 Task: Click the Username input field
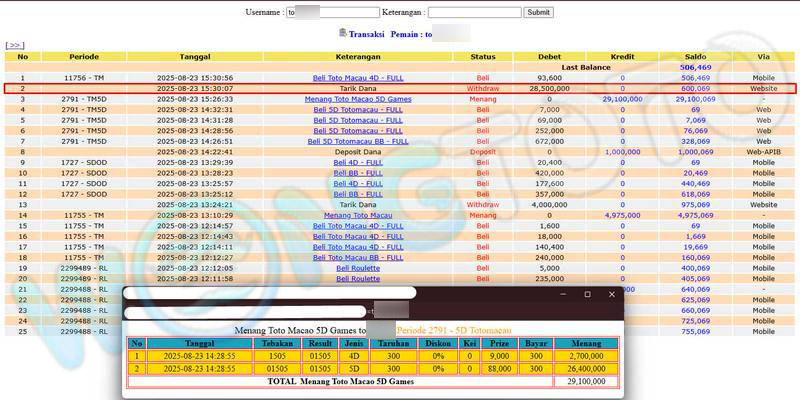[x=332, y=12]
